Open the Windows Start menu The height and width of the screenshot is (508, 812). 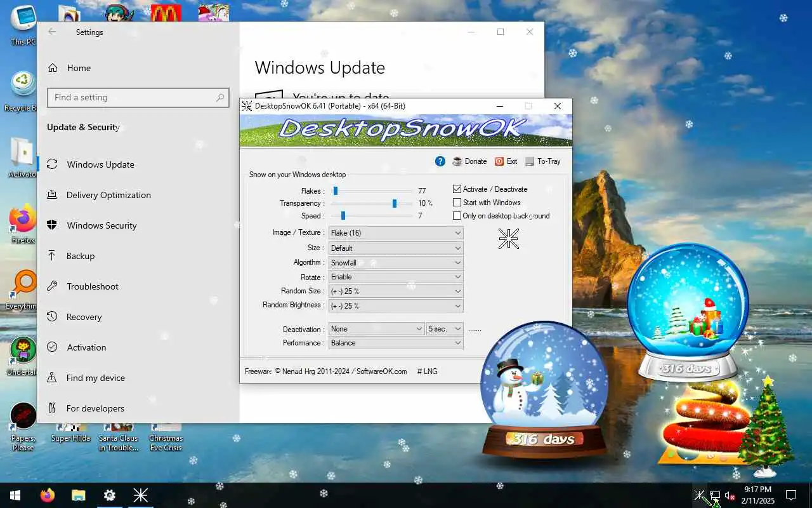(15, 495)
